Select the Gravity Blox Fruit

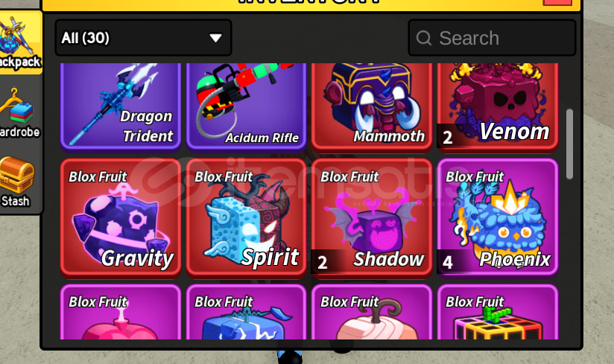tap(121, 217)
